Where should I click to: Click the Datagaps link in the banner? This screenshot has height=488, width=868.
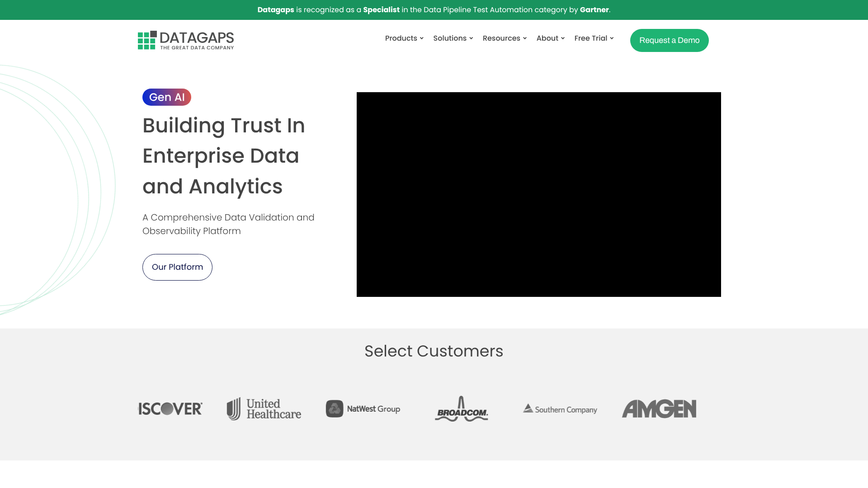point(275,9)
